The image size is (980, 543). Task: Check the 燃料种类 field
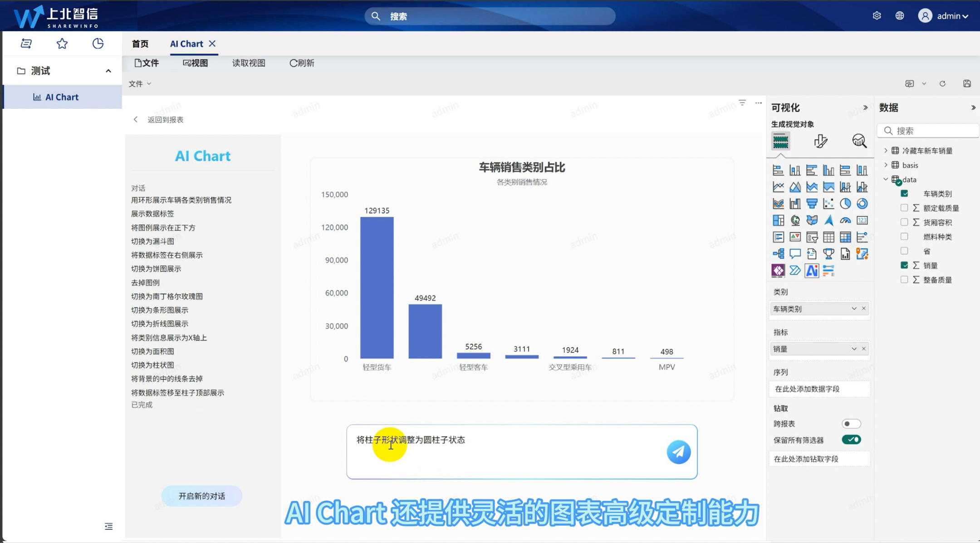pos(904,237)
